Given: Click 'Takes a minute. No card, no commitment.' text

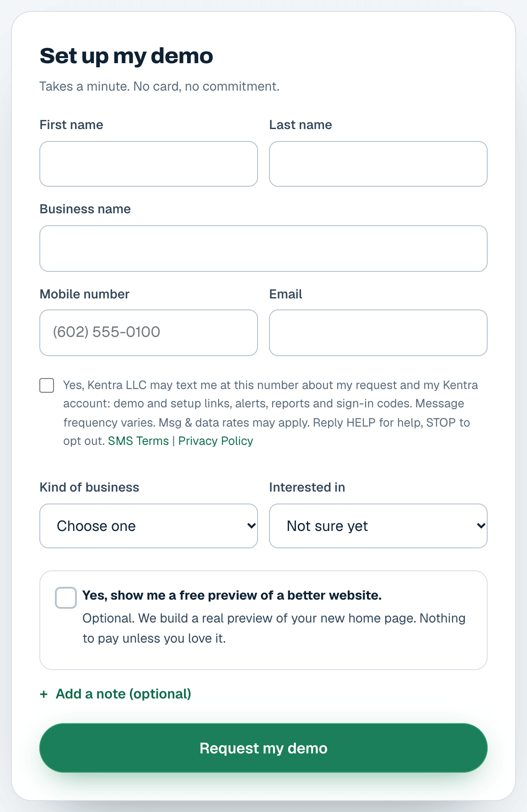Looking at the screenshot, I should (159, 87).
